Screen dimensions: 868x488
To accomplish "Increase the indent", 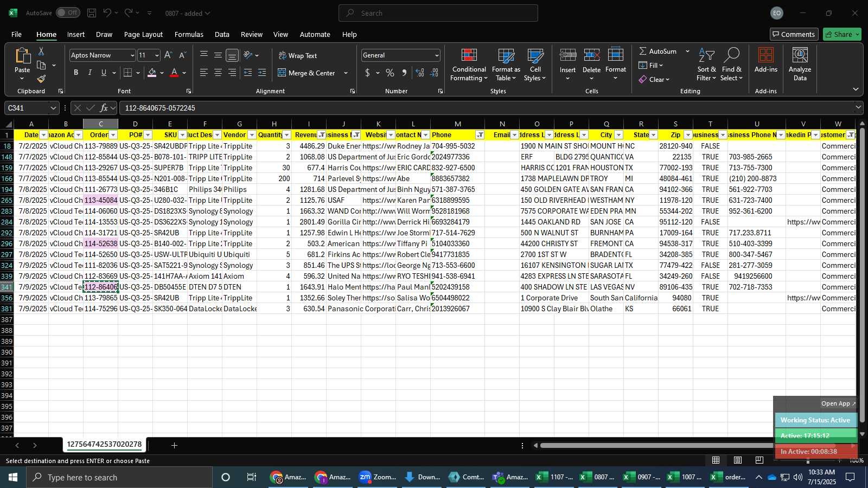I will click(262, 73).
